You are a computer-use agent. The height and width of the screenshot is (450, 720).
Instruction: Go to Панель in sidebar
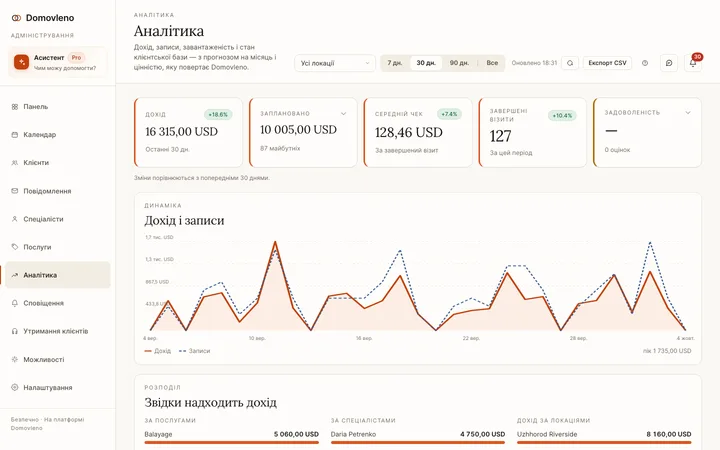tap(58, 107)
